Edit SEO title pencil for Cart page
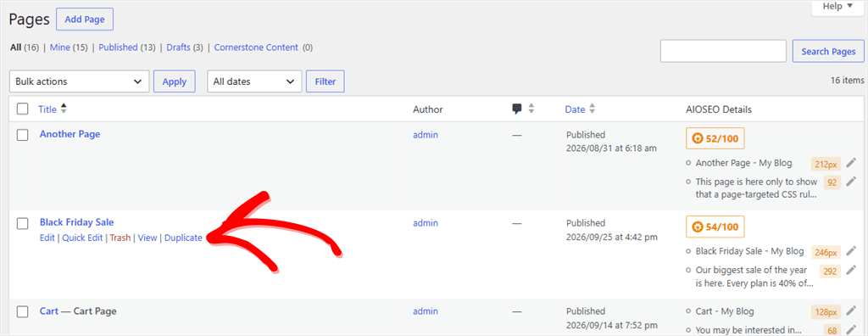868x336 pixels. click(851, 311)
